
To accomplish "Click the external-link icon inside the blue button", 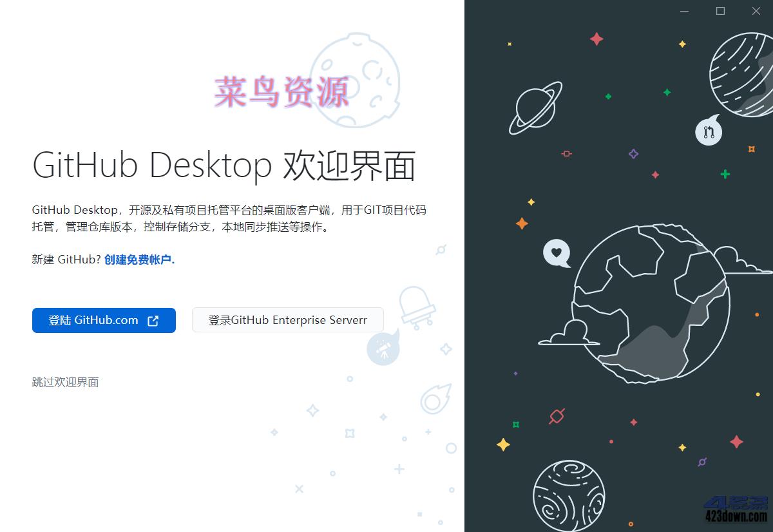I will [153, 319].
